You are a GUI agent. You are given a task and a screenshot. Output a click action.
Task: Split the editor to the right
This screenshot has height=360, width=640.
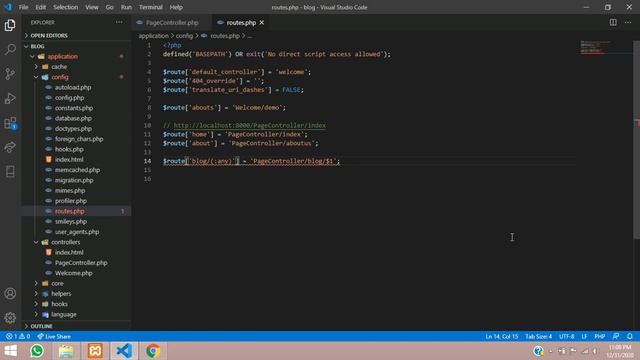click(x=613, y=22)
